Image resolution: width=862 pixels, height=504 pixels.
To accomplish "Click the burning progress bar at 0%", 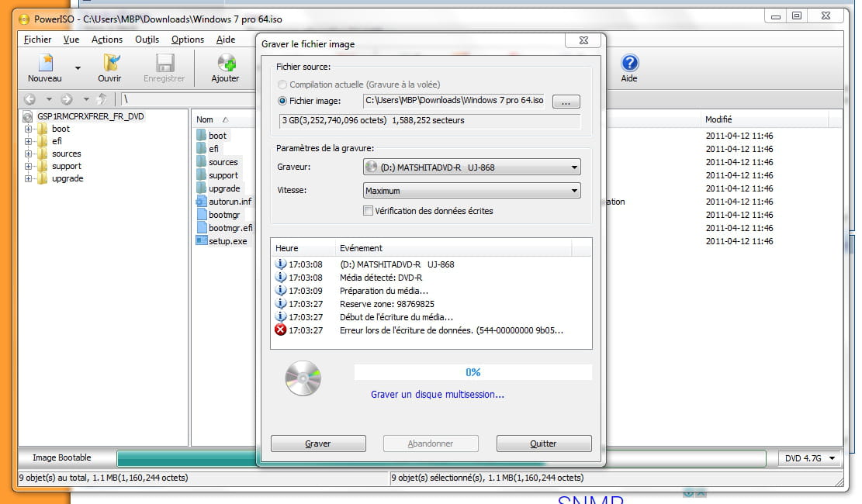I will point(473,372).
